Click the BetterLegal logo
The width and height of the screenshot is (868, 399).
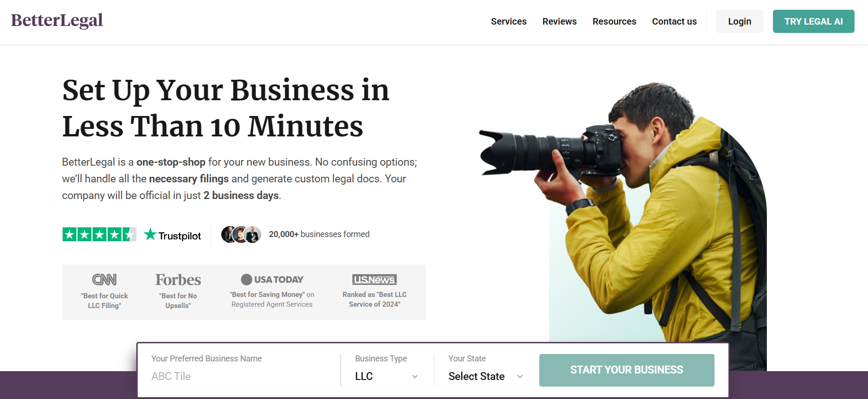pyautogui.click(x=57, y=21)
